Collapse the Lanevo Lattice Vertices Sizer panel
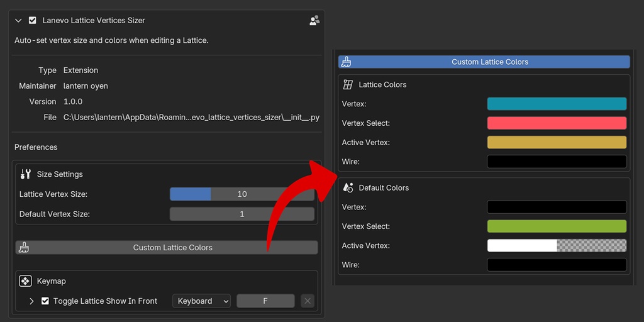644x322 pixels. [x=18, y=21]
